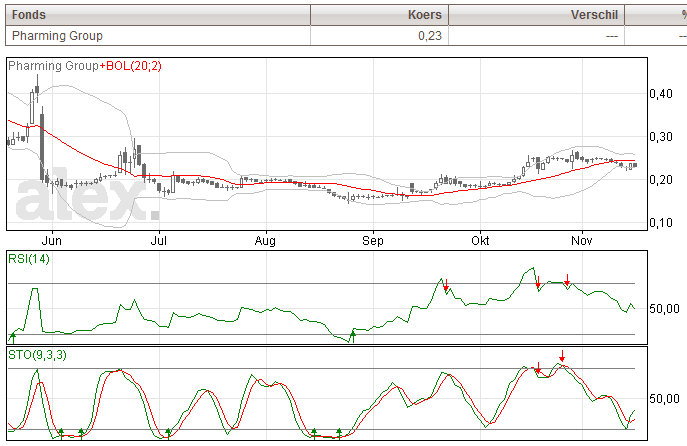Click the RSI(14) indicator label

tap(29, 259)
